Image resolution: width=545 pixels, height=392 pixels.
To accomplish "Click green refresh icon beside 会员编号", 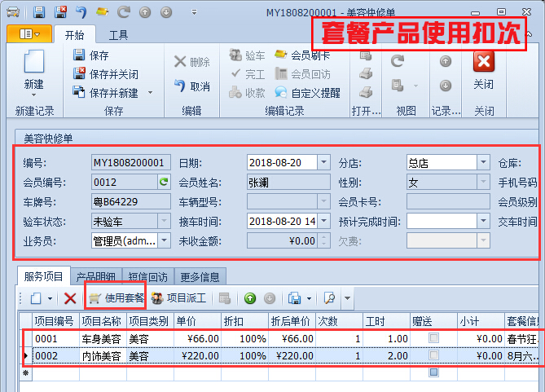I will tap(164, 182).
